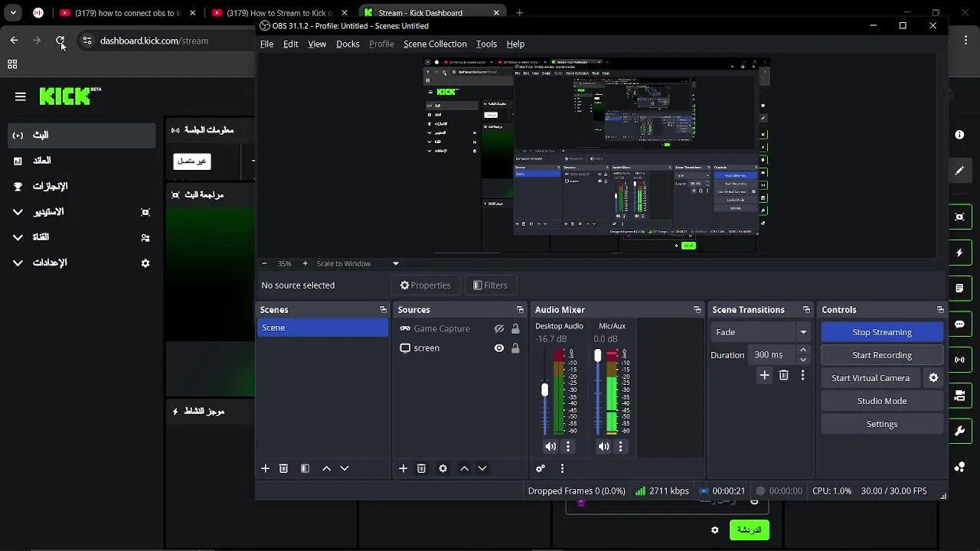Show the Game Capture source
This screenshot has width=980, height=551.
(x=499, y=329)
